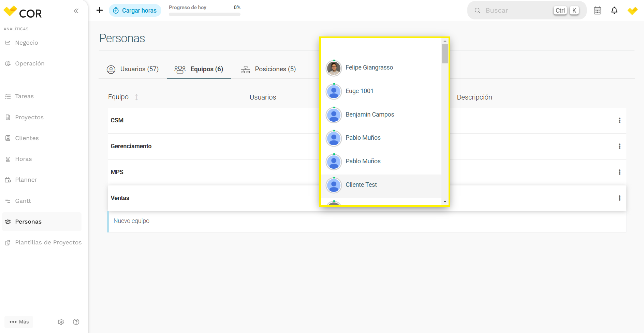This screenshot has height=333, width=644.
Task: Switch to Usuarios (57) tab
Action: click(133, 69)
